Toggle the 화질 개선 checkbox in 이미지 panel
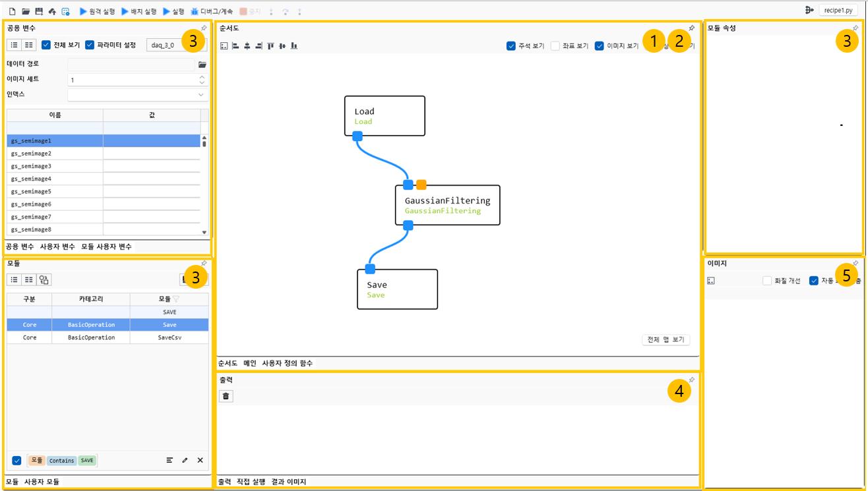The height and width of the screenshot is (491, 868). 767,281
